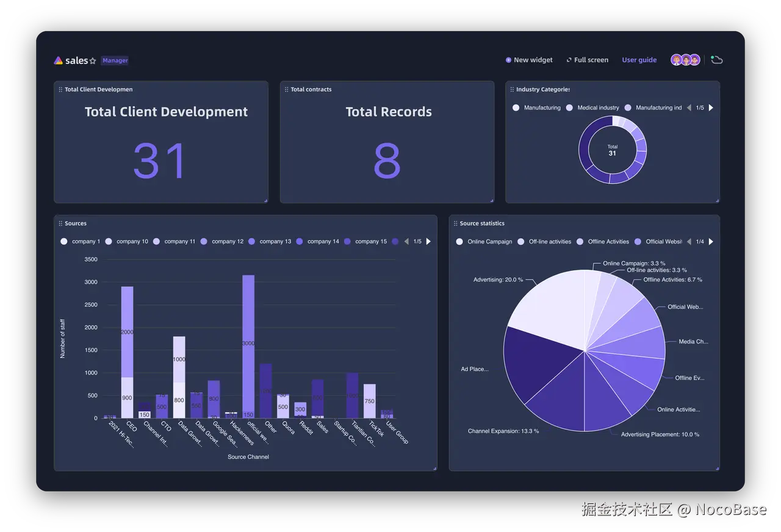Click the Off-line activities: 3.3 % label
This screenshot has height=532, width=781.
(657, 270)
